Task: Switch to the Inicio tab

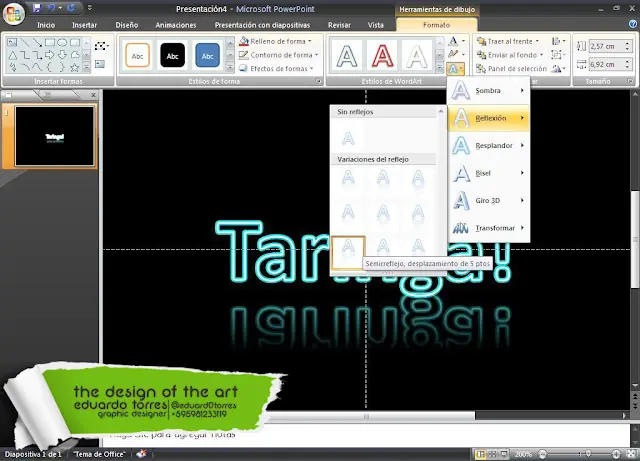Action: coord(46,25)
